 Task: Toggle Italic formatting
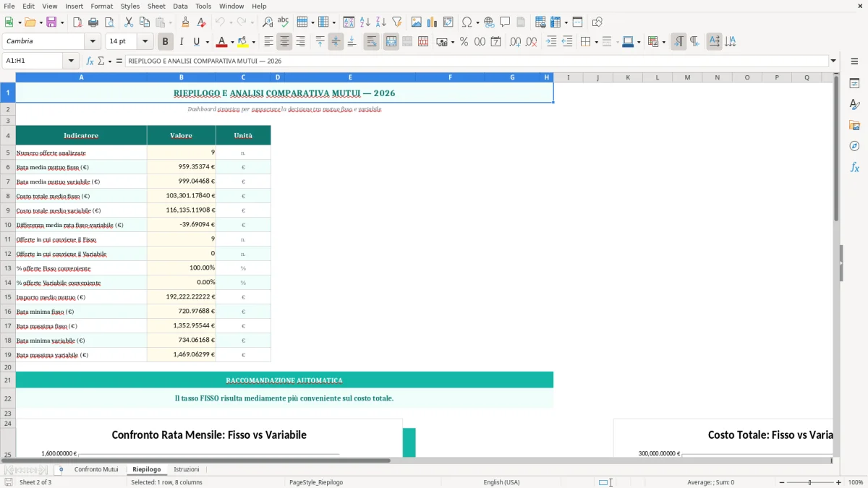[x=181, y=42]
